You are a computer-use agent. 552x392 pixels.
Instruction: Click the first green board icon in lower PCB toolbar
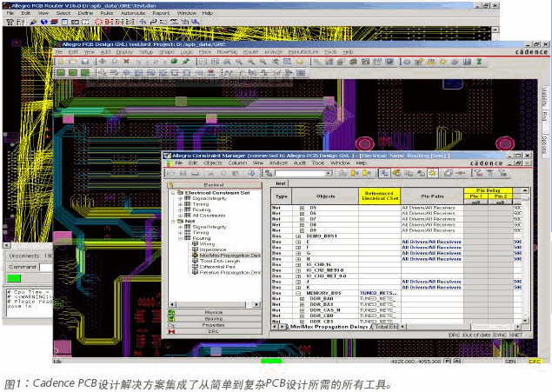pyautogui.click(x=61, y=73)
